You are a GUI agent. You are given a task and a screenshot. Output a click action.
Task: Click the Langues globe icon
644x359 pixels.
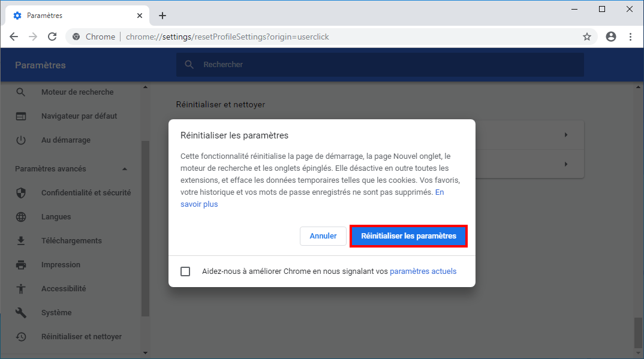tap(21, 217)
